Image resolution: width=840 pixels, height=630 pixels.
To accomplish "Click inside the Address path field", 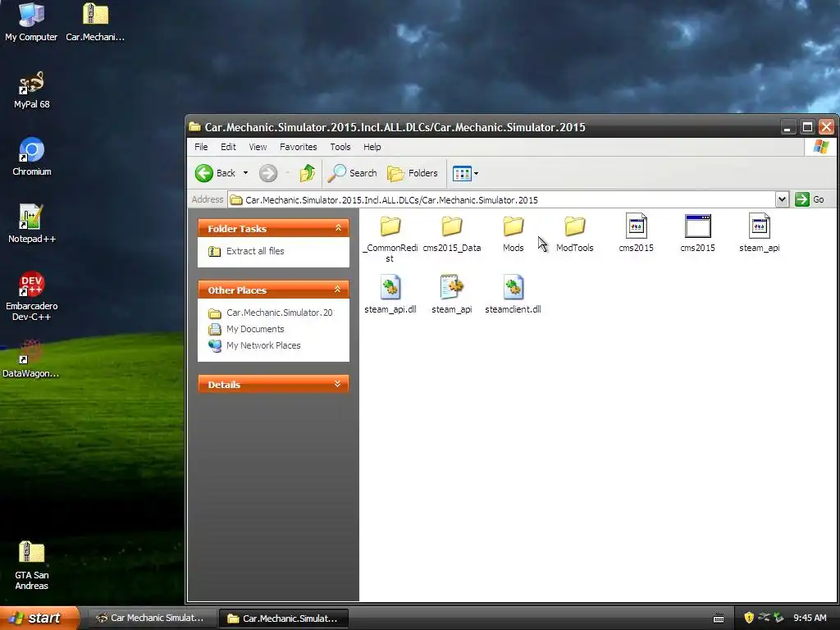I will (501, 199).
